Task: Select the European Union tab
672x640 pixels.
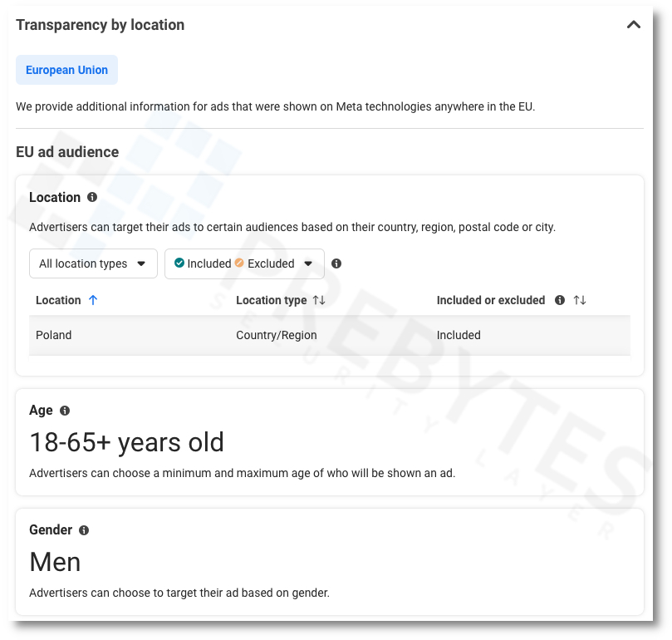Action: click(x=67, y=71)
